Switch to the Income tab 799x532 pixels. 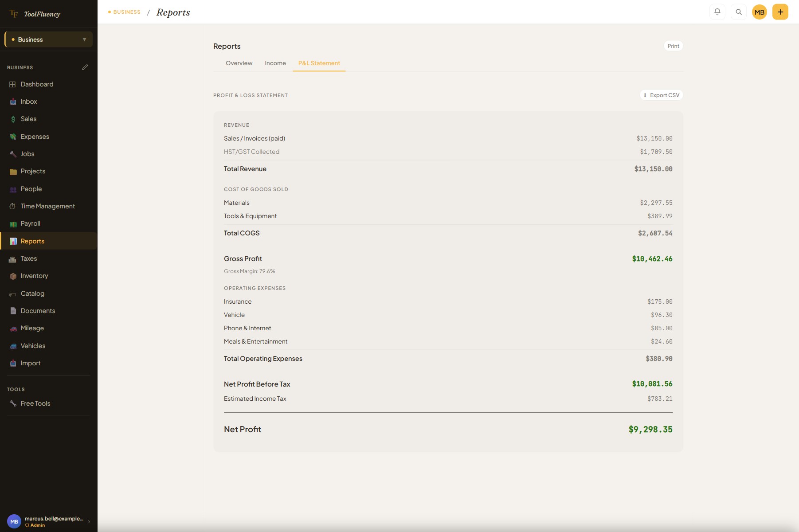[x=275, y=63]
